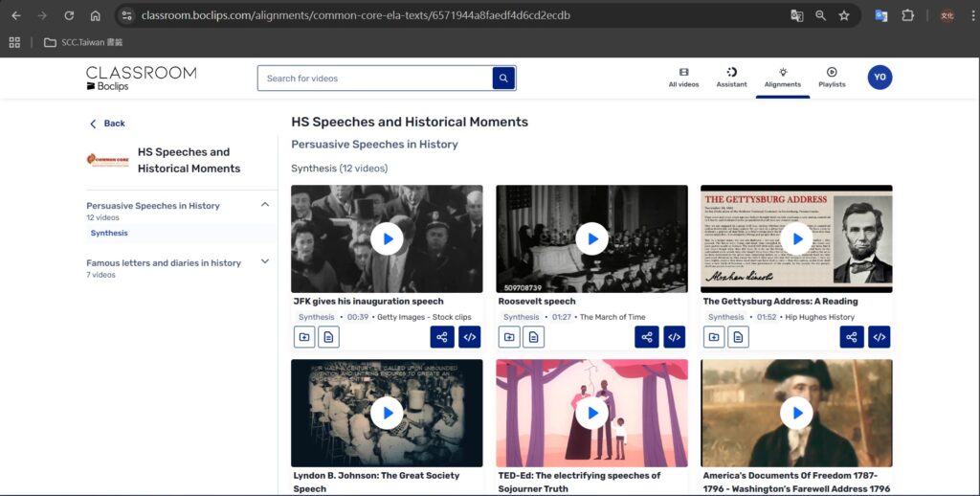Click embed code icon for Gettysburg Address

(879, 337)
